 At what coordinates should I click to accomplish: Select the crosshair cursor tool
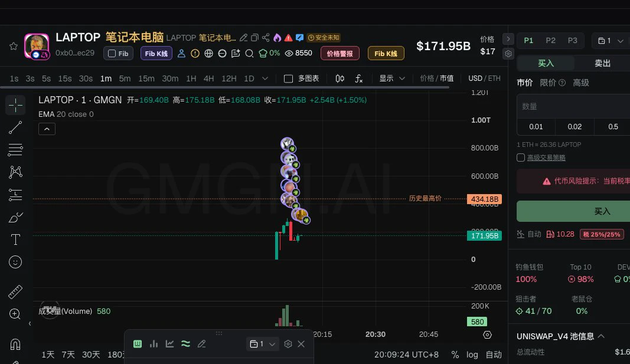coord(15,105)
